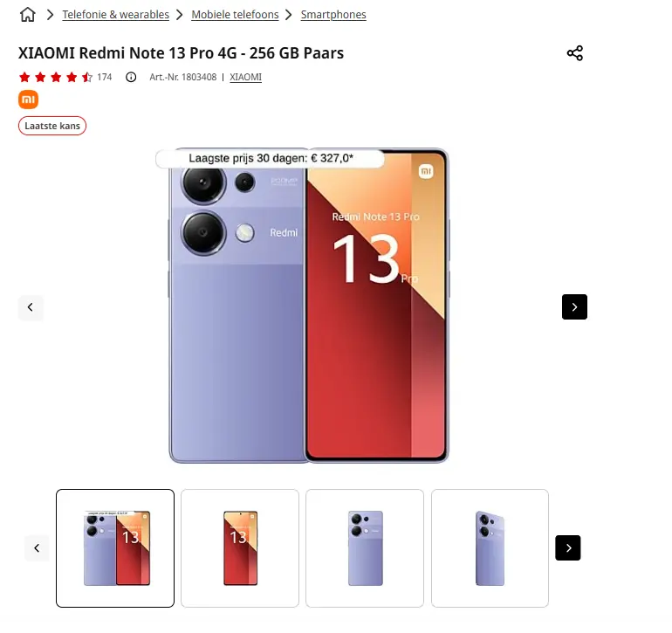Show next main product image
Viewport: 672px width, 633px height.
[x=574, y=307]
